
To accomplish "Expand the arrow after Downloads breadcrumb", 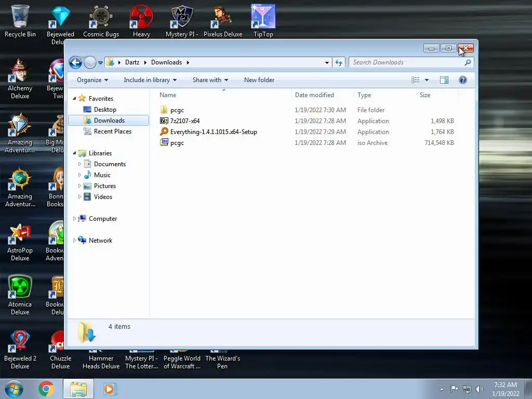I will point(188,62).
